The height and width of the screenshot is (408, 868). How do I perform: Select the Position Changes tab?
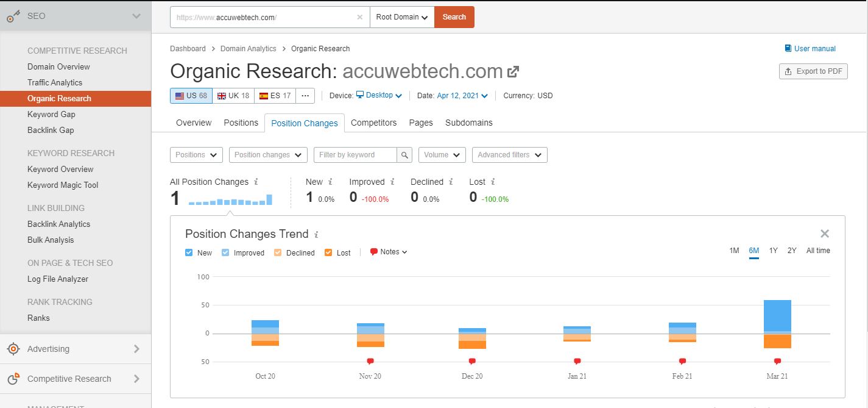coord(305,123)
